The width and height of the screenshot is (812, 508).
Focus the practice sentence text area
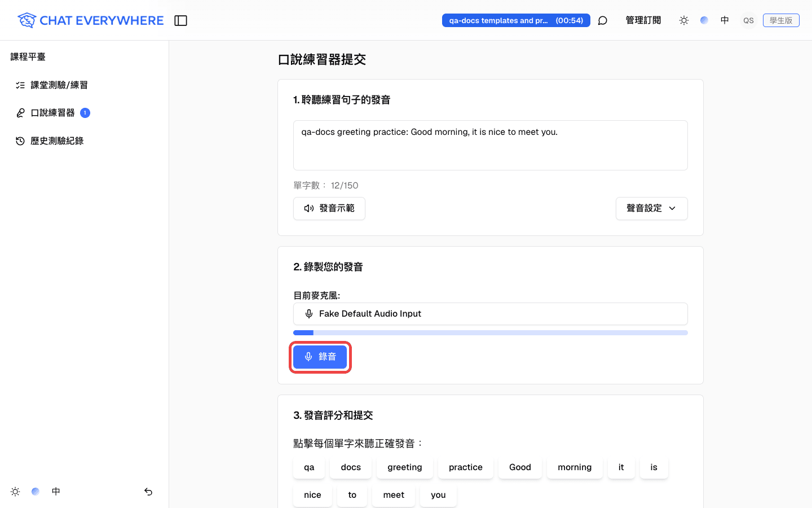tap(491, 145)
